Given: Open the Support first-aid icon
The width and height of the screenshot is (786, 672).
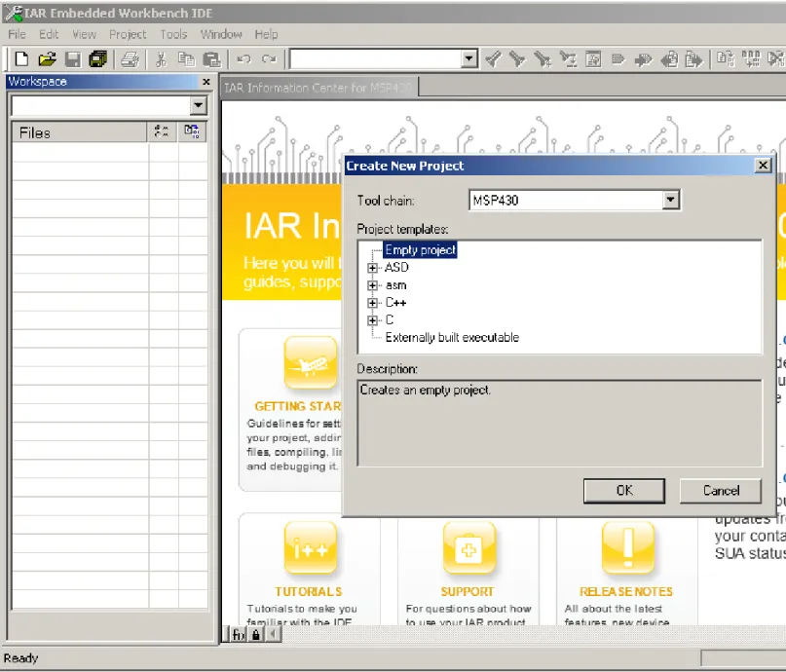Looking at the screenshot, I should coord(468,547).
